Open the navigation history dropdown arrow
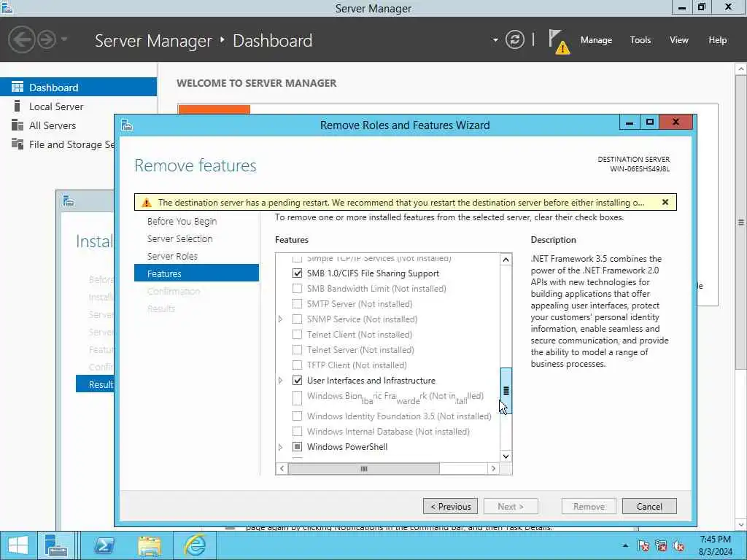The height and width of the screenshot is (560, 747). 64,39
